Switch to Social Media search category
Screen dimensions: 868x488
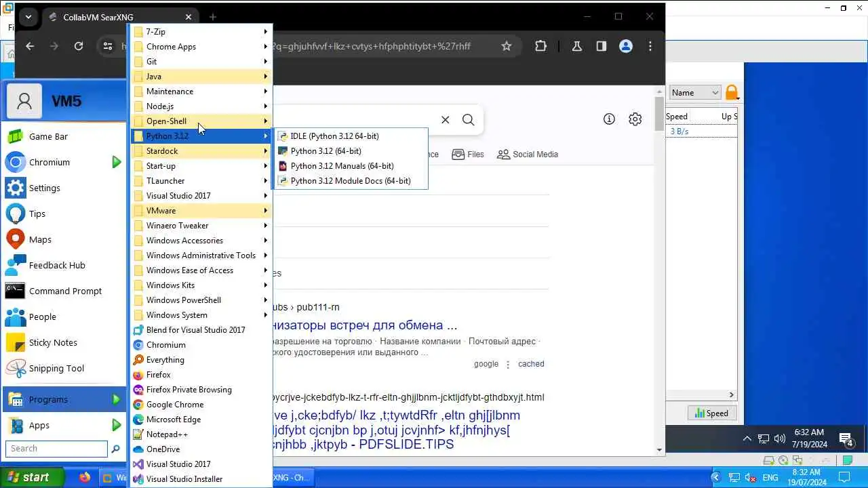[528, 155]
